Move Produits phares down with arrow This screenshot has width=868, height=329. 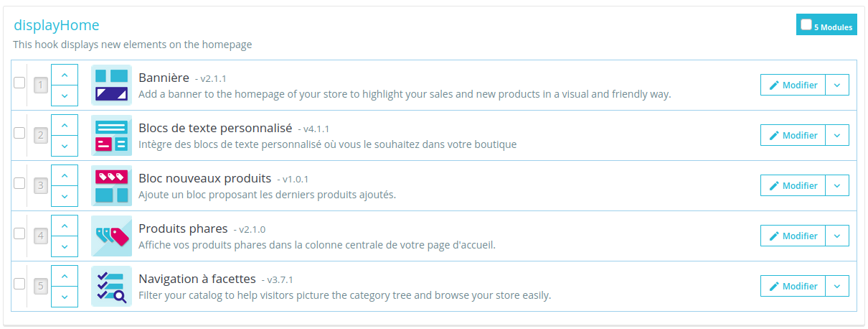65,246
